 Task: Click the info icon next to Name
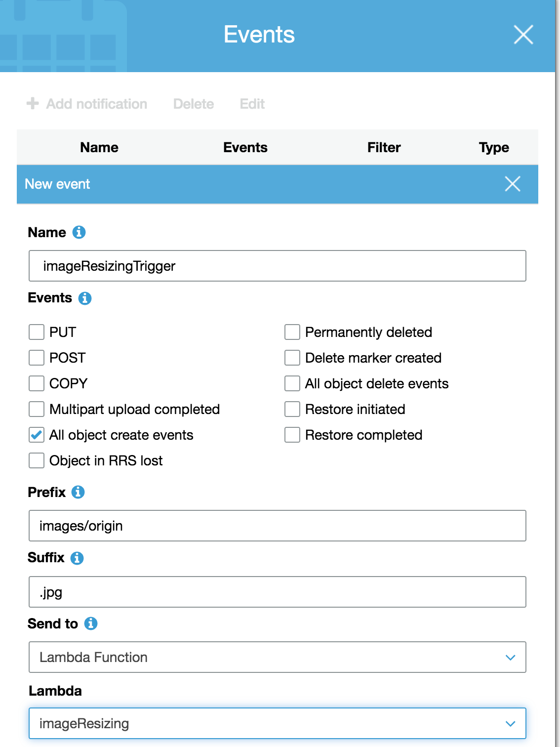79,232
